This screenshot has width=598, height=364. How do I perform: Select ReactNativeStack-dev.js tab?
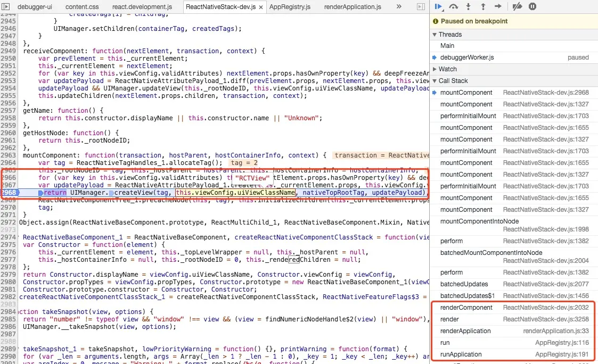221,7
